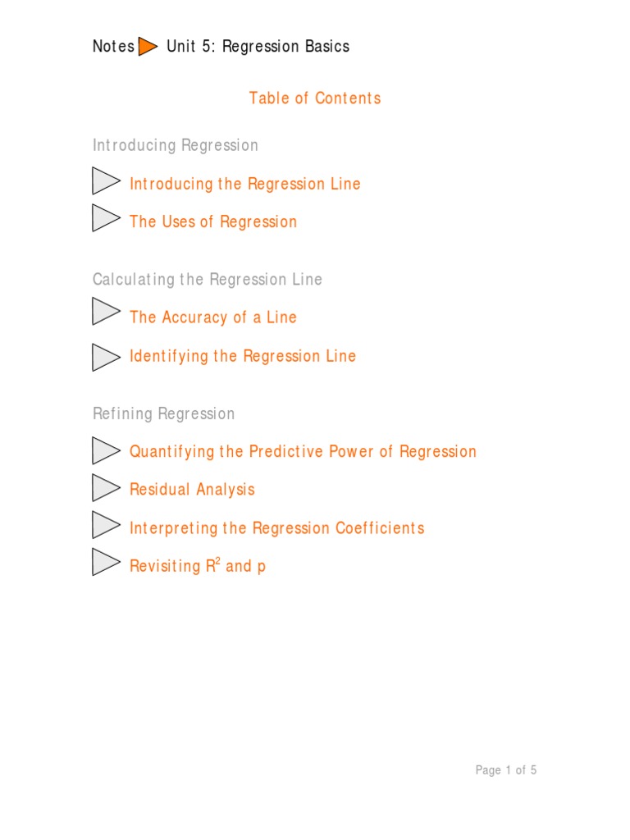Click the arrow icon before Identifying the Regression Line

[105, 357]
